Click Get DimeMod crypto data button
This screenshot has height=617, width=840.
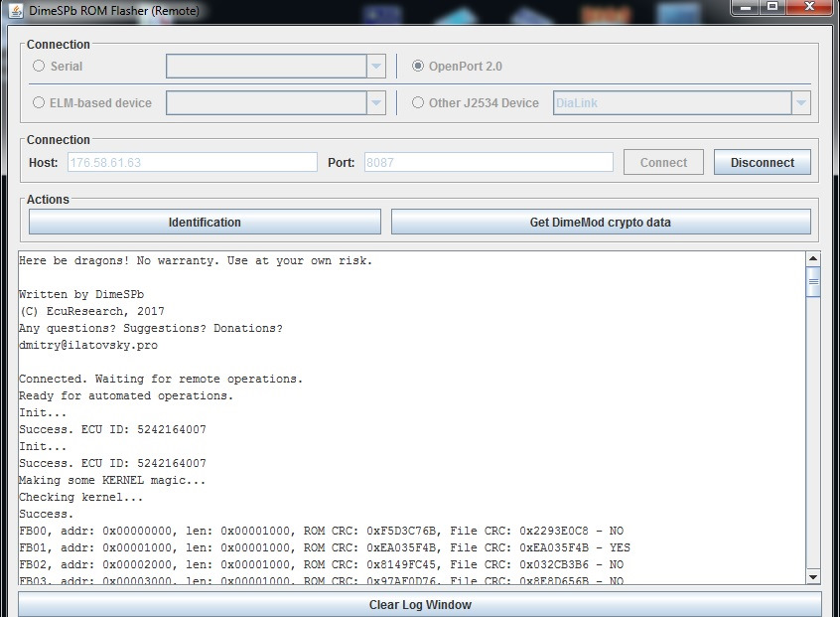click(601, 222)
